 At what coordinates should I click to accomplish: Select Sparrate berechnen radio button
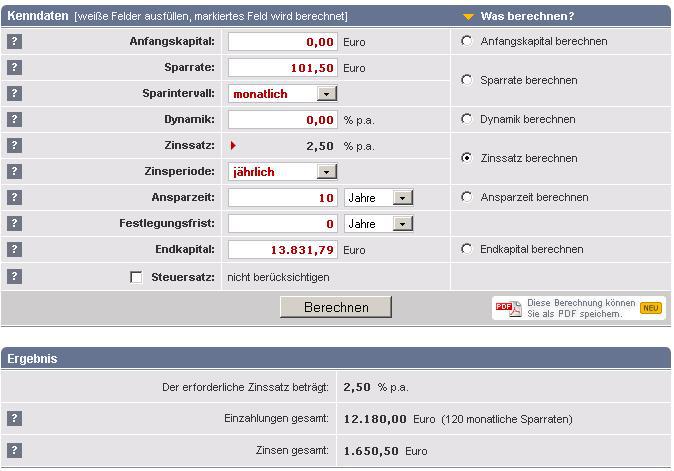466,80
